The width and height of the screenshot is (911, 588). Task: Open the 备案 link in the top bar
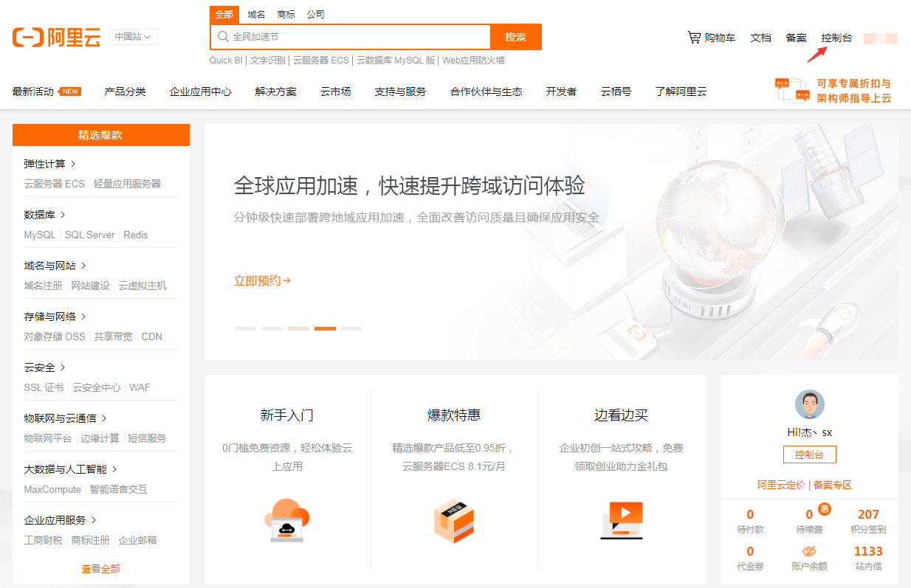[796, 38]
